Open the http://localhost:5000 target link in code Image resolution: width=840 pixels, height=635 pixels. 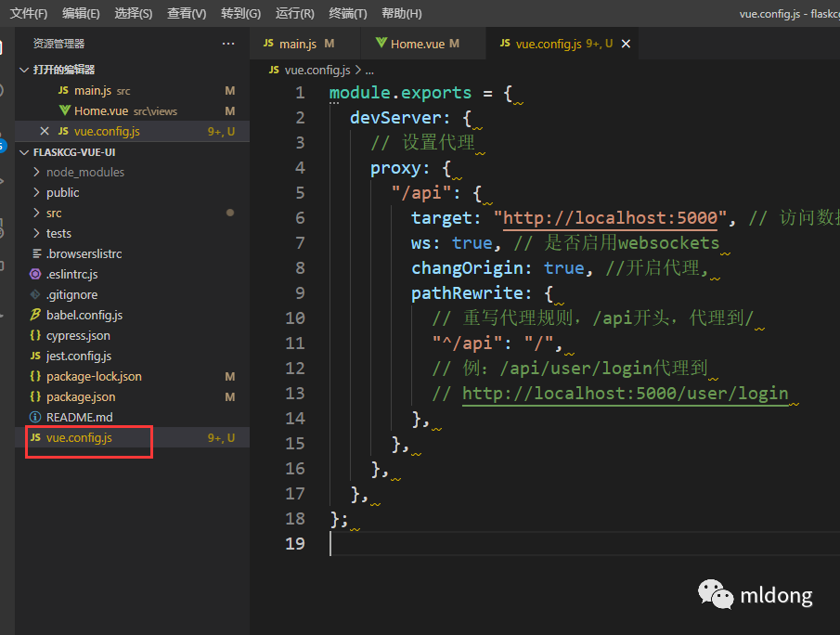click(x=611, y=218)
